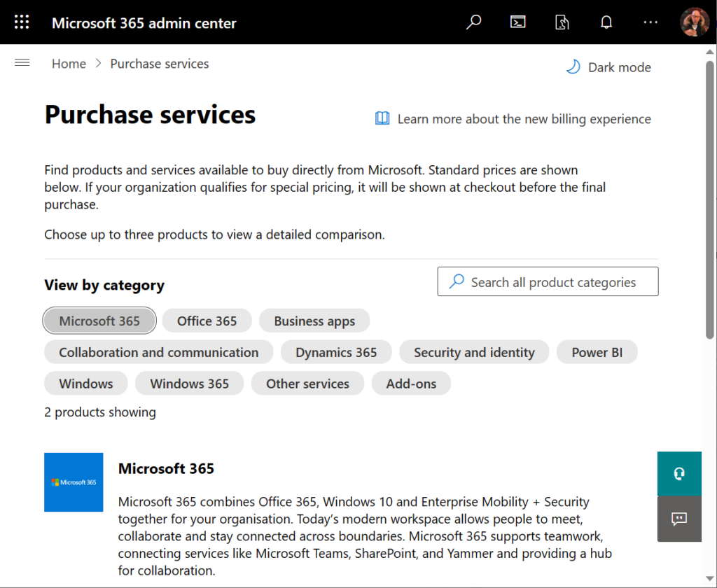The width and height of the screenshot is (717, 588).
Task: Select the Add-ons category
Action: [x=411, y=383]
